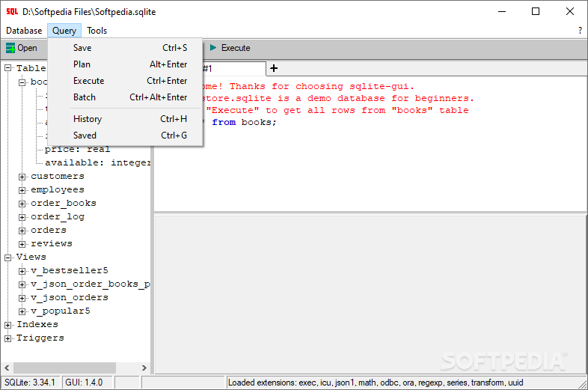Open the question mark help menu
This screenshot has height=390, width=588.
click(580, 31)
